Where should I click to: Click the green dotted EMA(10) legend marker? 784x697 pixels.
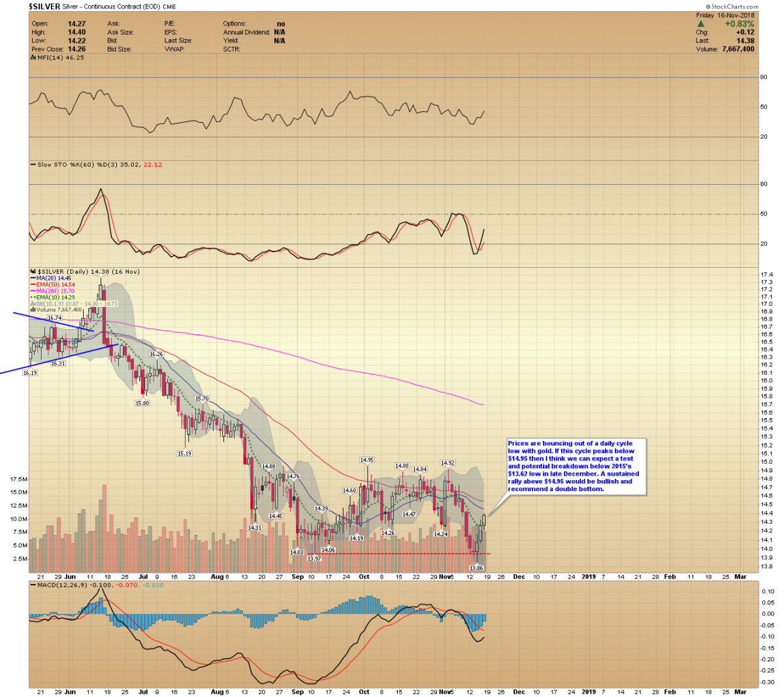[x=33, y=297]
